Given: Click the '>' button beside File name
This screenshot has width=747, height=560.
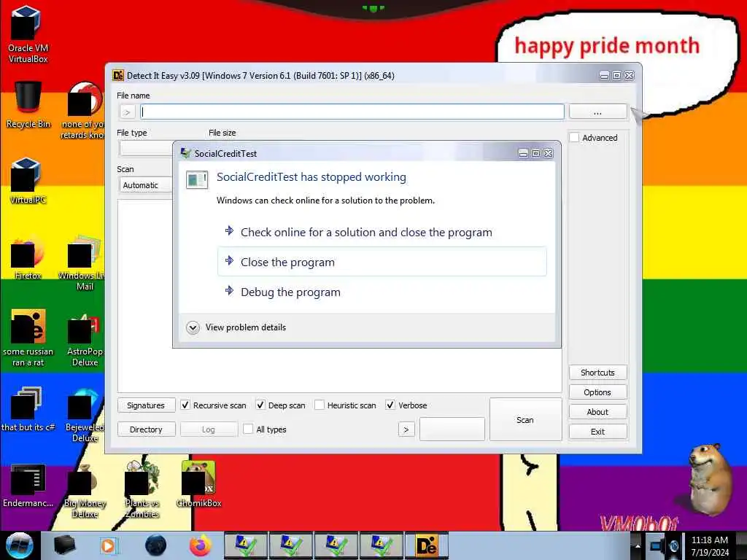Looking at the screenshot, I should click(x=127, y=112).
